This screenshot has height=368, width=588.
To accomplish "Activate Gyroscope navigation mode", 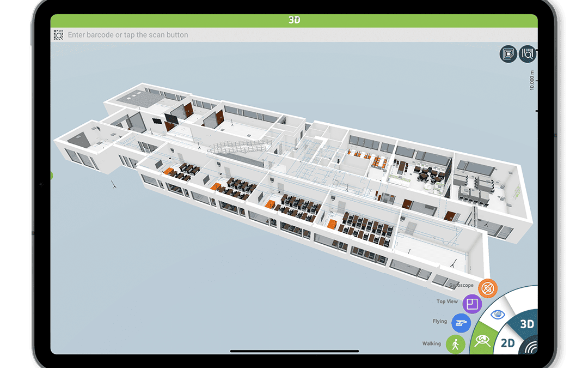I will (487, 288).
